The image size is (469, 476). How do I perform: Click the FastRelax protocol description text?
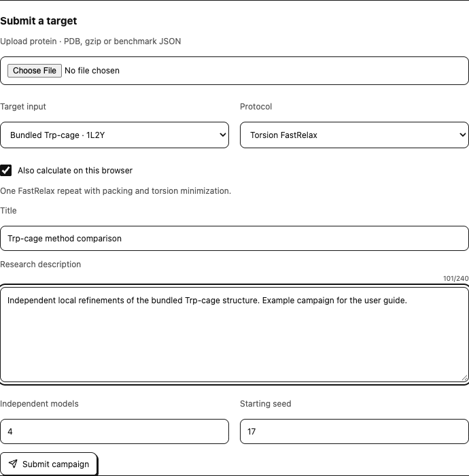pos(116,191)
